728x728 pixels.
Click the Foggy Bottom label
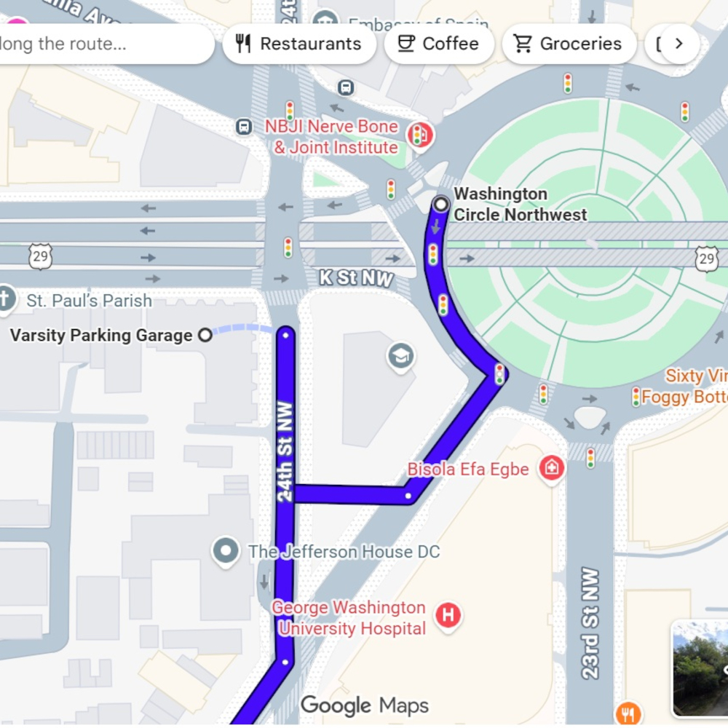[684, 397]
